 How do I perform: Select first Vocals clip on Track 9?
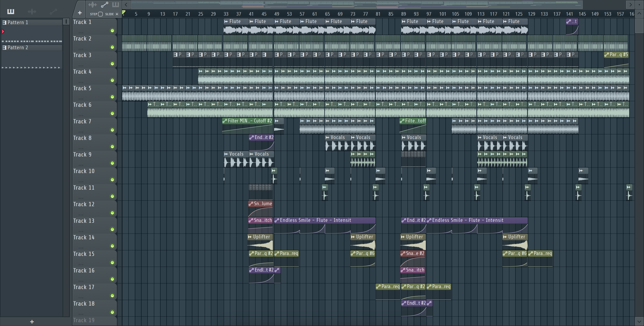236,159
